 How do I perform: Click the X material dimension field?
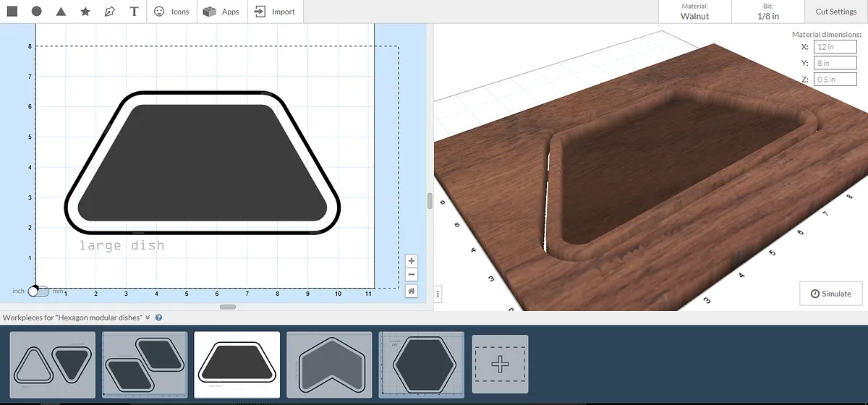[835, 46]
